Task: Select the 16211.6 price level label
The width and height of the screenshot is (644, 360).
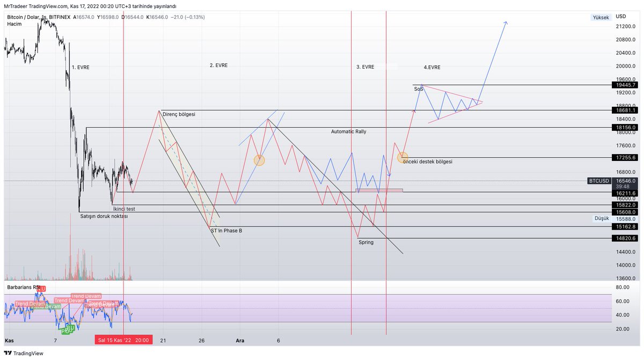Action: pos(626,193)
